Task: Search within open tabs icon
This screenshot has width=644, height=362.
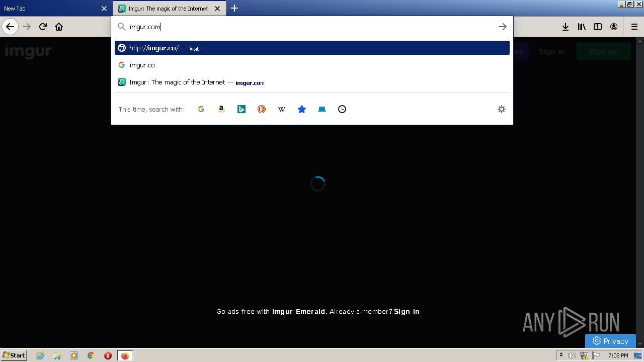Action: [322, 109]
